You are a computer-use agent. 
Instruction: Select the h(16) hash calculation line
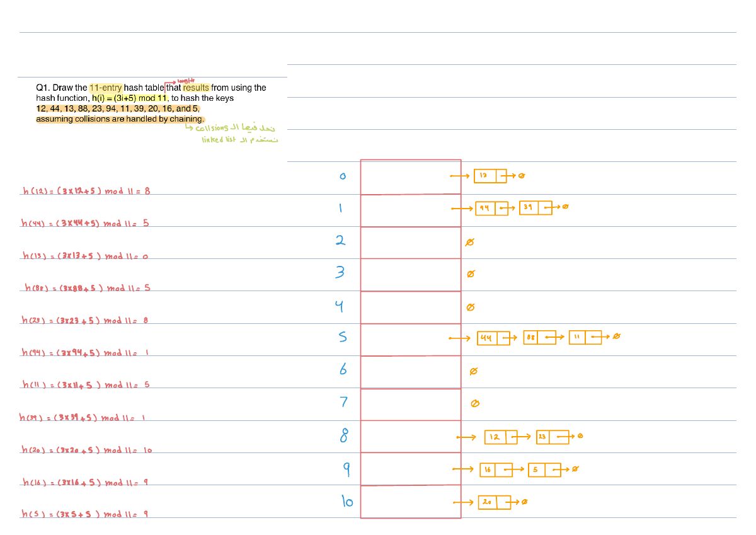85,483
